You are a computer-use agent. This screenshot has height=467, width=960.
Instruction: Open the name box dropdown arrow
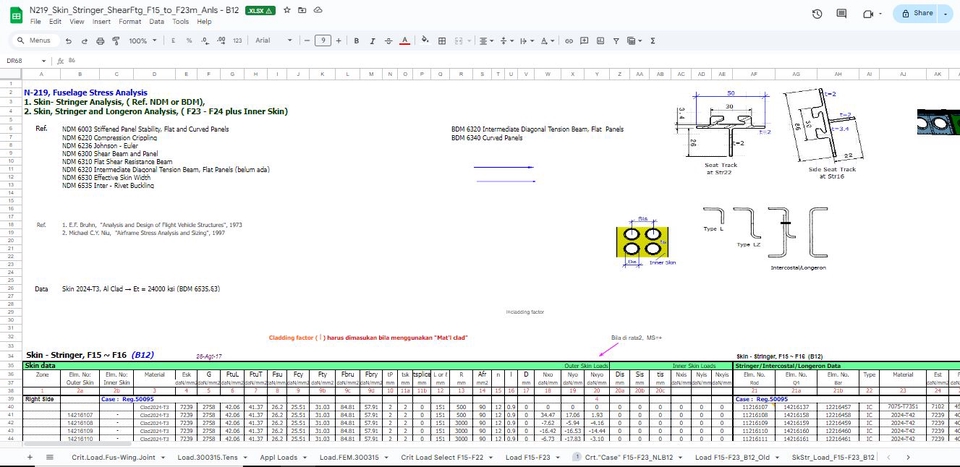point(43,61)
